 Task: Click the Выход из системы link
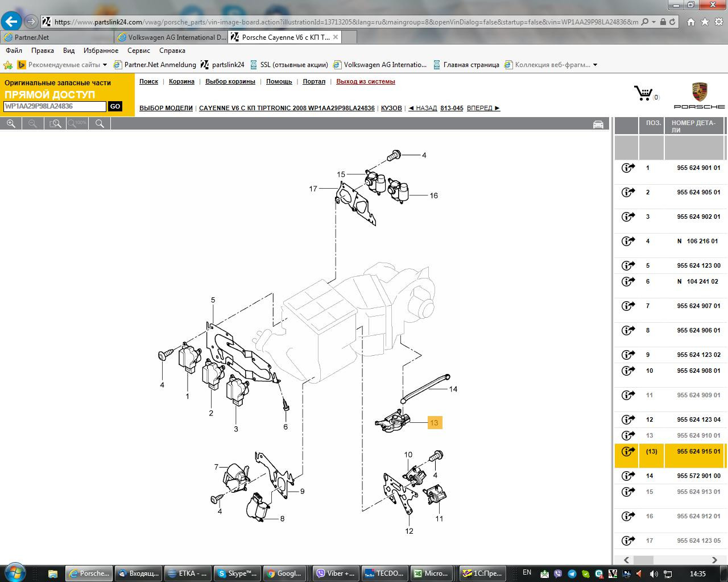[x=365, y=81]
